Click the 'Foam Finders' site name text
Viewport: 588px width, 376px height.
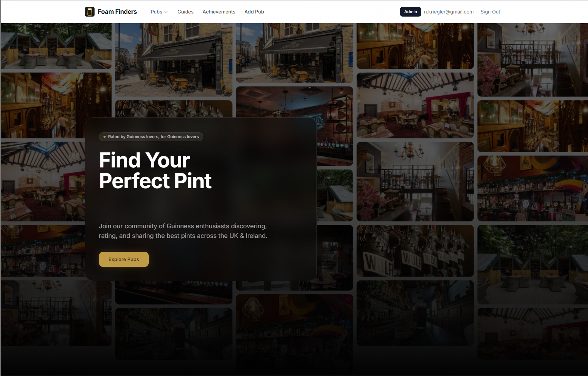[118, 11]
